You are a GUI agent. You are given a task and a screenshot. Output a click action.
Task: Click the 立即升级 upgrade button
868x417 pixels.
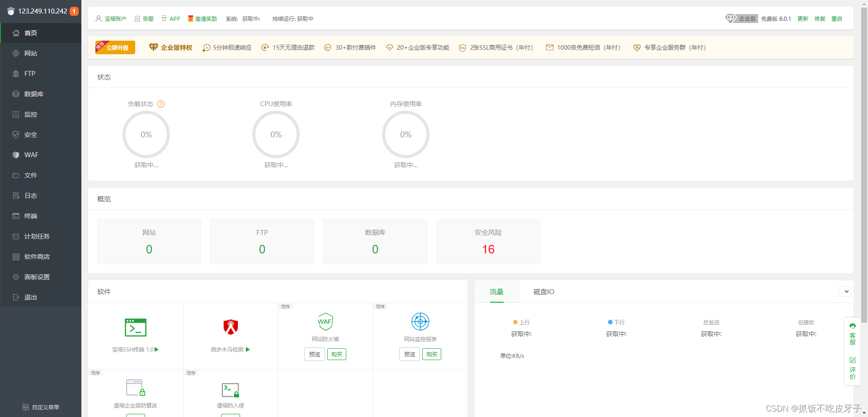115,47
